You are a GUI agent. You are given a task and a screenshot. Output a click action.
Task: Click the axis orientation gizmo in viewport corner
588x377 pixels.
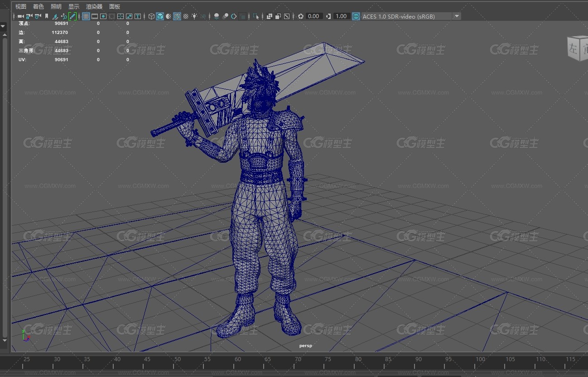tap(25, 335)
